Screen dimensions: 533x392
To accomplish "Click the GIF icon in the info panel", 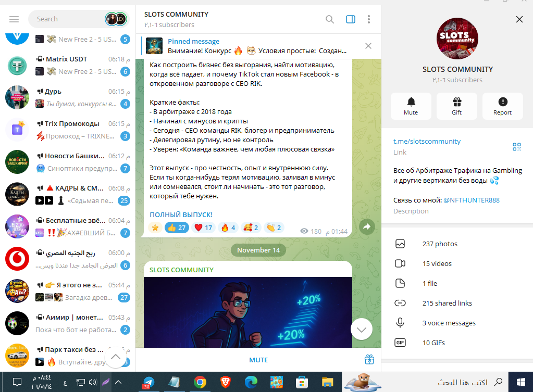I will [400, 343].
